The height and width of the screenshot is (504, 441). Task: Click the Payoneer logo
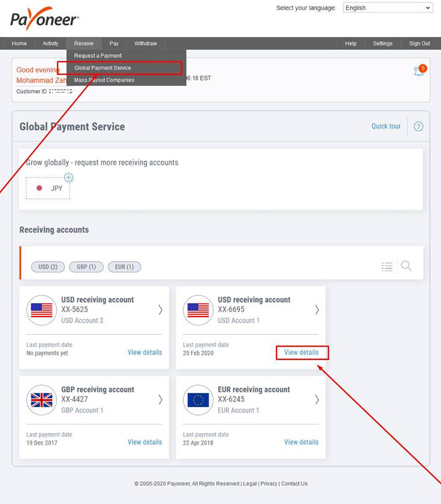click(44, 19)
